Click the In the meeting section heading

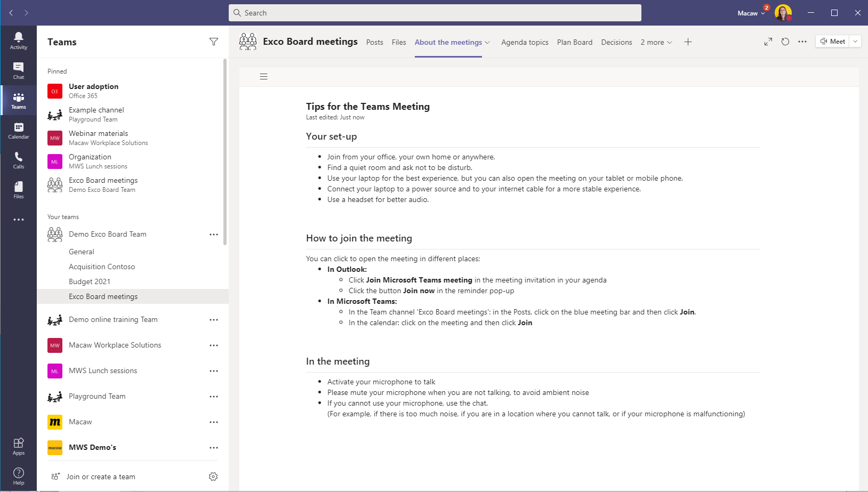(337, 361)
